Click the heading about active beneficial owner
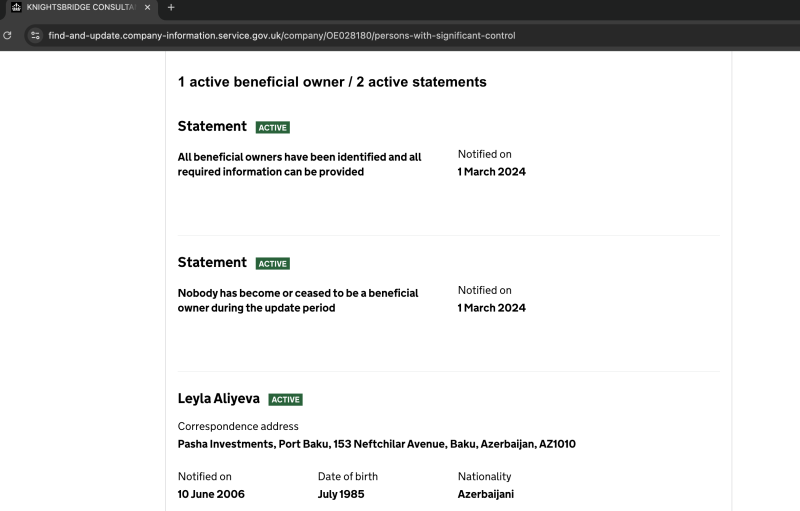800x511 pixels. point(332,82)
